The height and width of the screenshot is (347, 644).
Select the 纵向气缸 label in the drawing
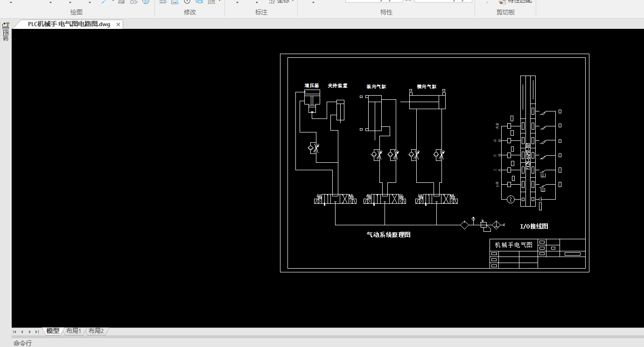tap(376, 87)
